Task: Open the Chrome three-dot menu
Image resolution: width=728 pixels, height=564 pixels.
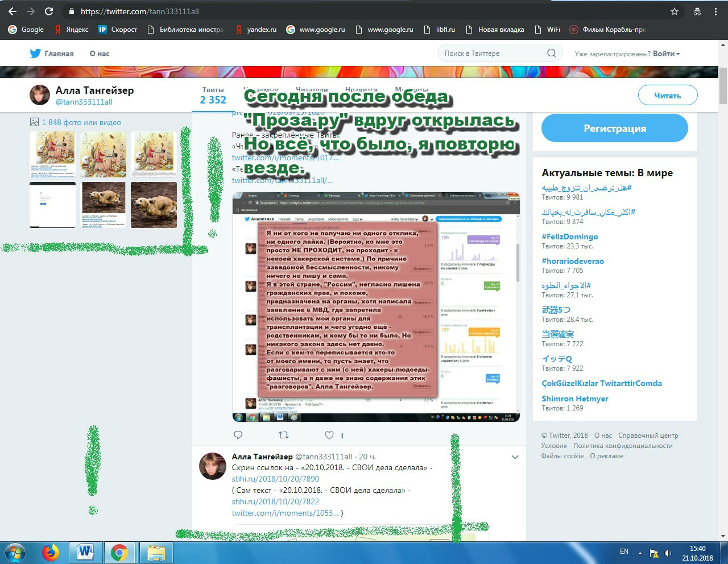Action: click(715, 11)
